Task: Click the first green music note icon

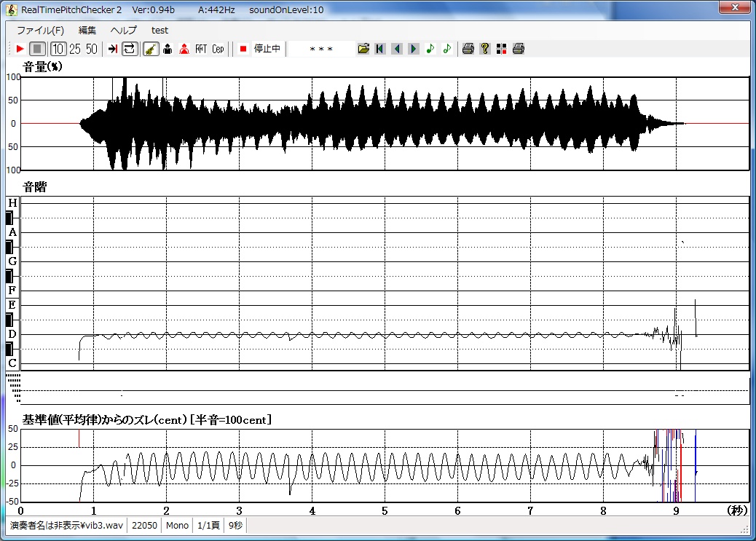Action: (x=430, y=49)
